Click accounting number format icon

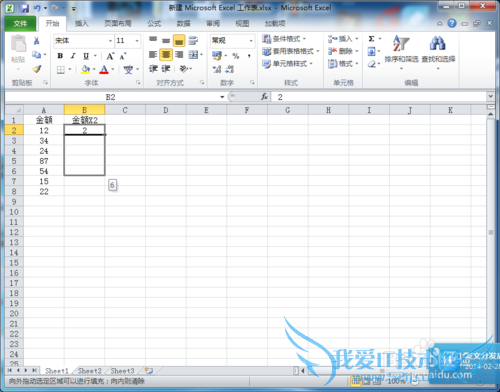pyautogui.click(x=217, y=56)
